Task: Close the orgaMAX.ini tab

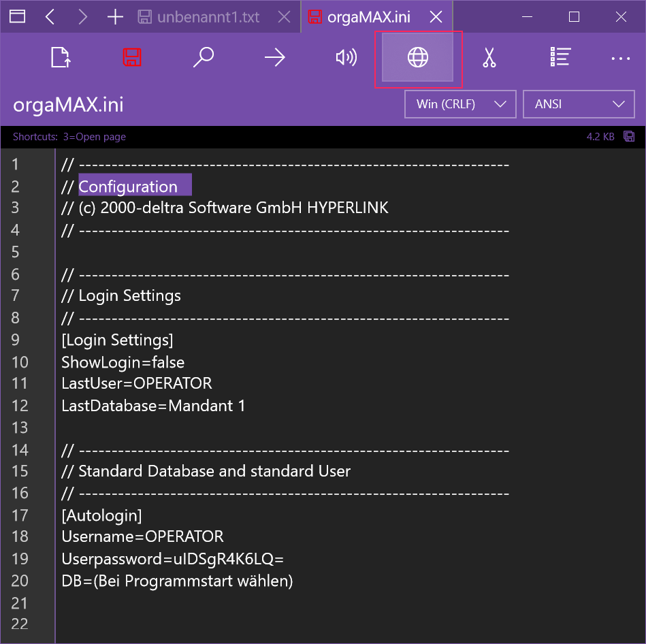Action: (436, 17)
